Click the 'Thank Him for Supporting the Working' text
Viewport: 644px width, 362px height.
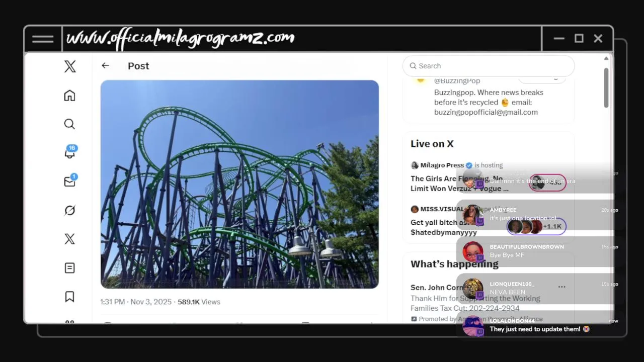coord(475,298)
